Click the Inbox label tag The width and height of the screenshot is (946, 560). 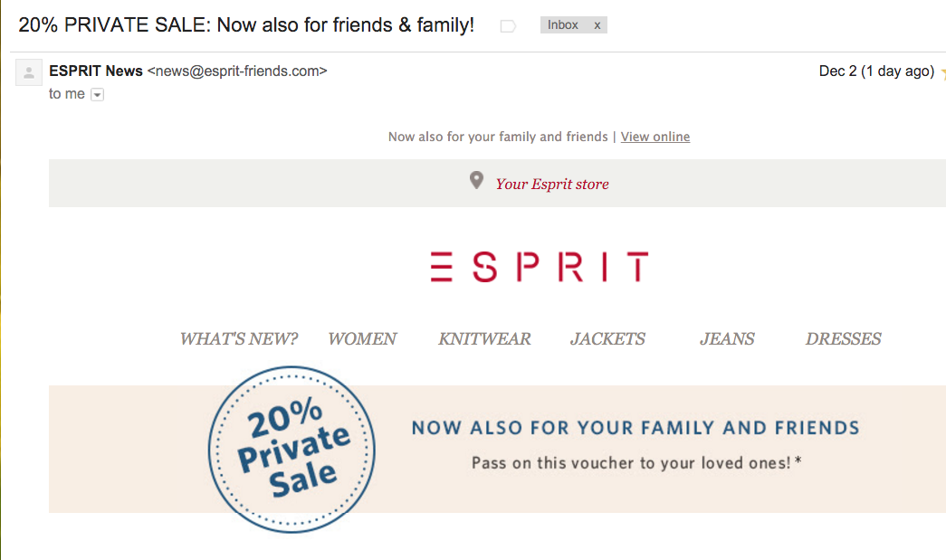(x=563, y=25)
